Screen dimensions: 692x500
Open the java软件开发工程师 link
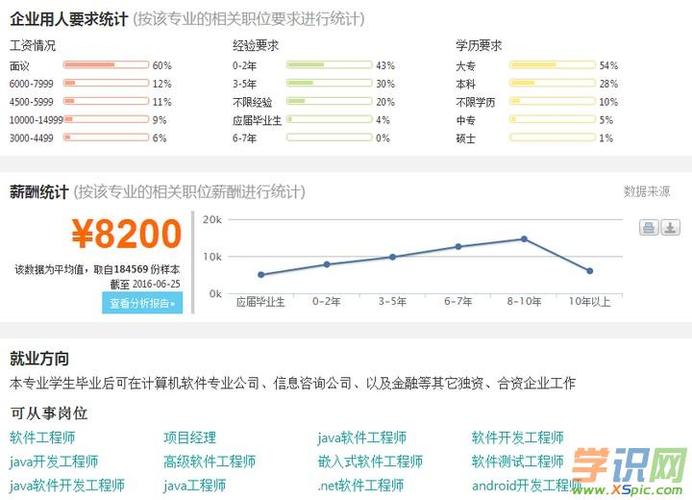coord(67,486)
